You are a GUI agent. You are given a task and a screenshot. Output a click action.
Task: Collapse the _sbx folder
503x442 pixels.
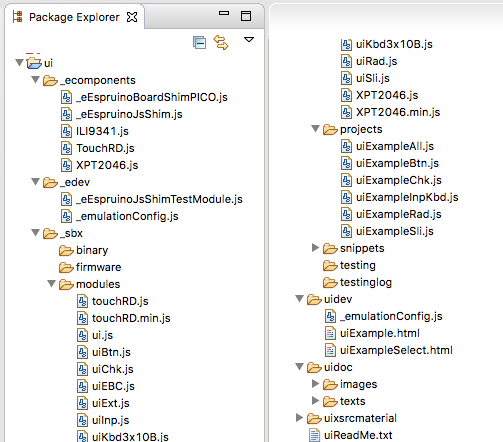coord(36,233)
